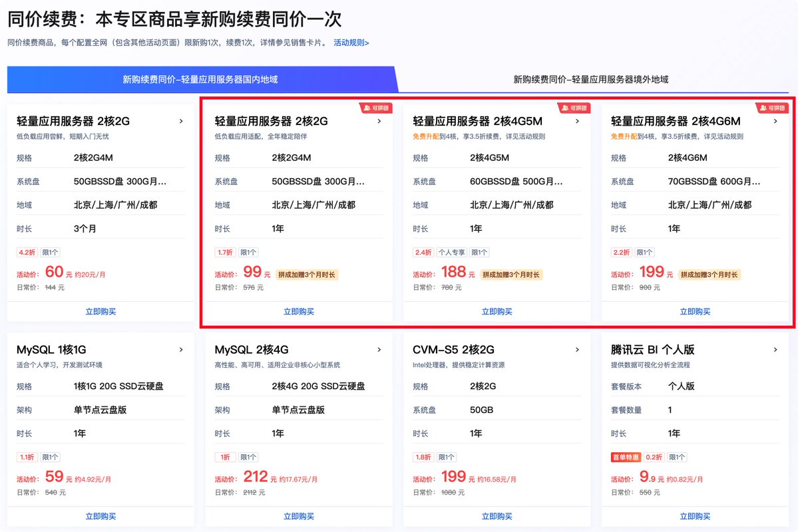This screenshot has height=532, width=798.
Task: Click 60GBSSD盘 500G月 system disk value
Action: [516, 182]
